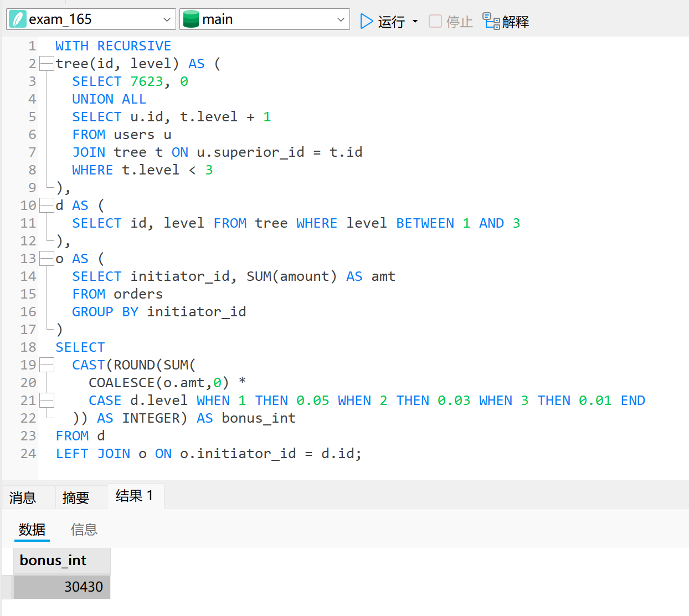Viewport: 689px width, 616px height.
Task: Collapse the d AS block at line 10
Action: tap(47, 206)
